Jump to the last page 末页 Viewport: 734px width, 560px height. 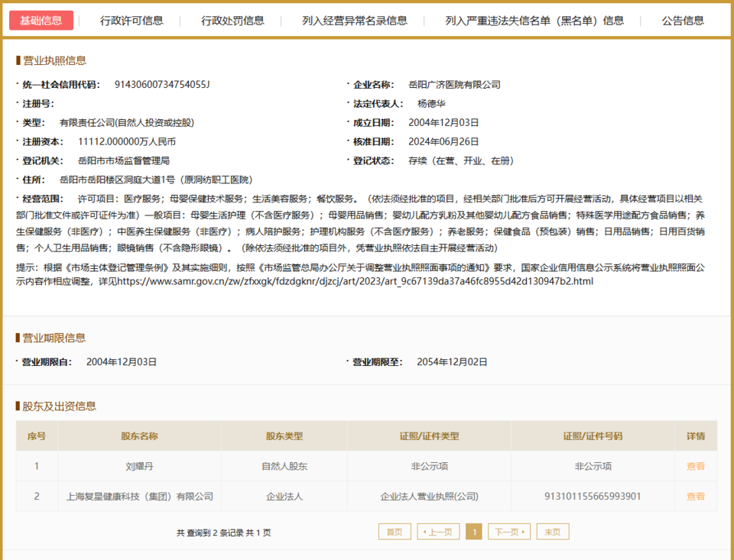(x=552, y=532)
